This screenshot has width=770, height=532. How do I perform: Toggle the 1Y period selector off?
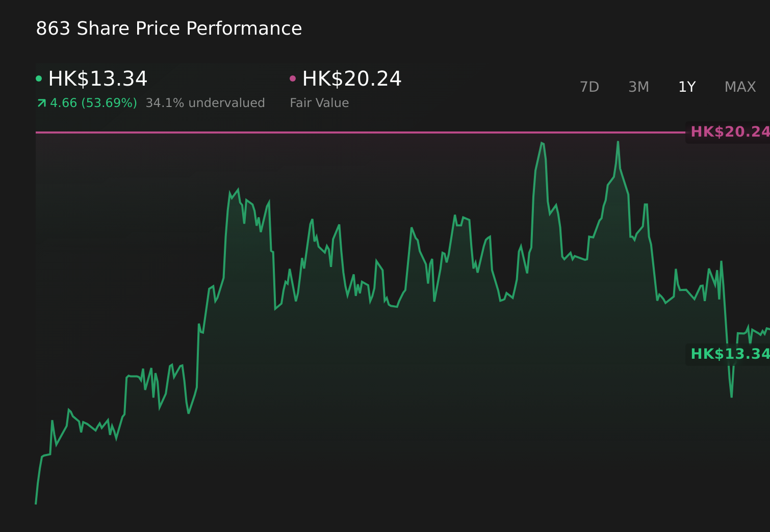point(687,87)
